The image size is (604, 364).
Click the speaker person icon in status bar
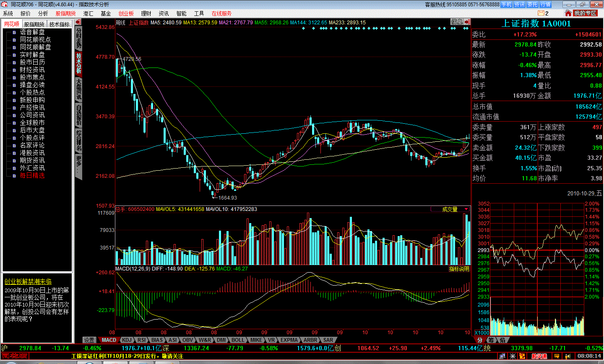point(567,356)
